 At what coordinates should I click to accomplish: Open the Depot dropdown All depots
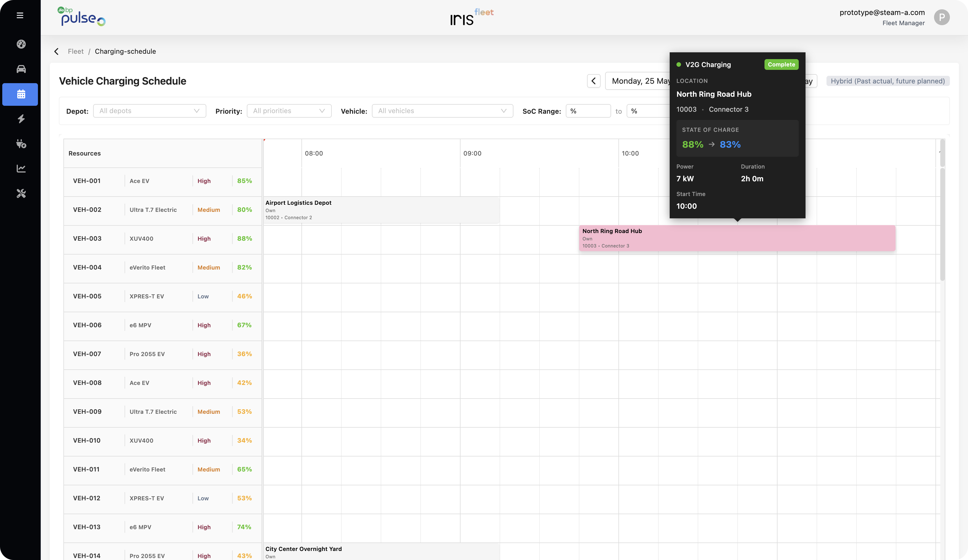click(149, 111)
